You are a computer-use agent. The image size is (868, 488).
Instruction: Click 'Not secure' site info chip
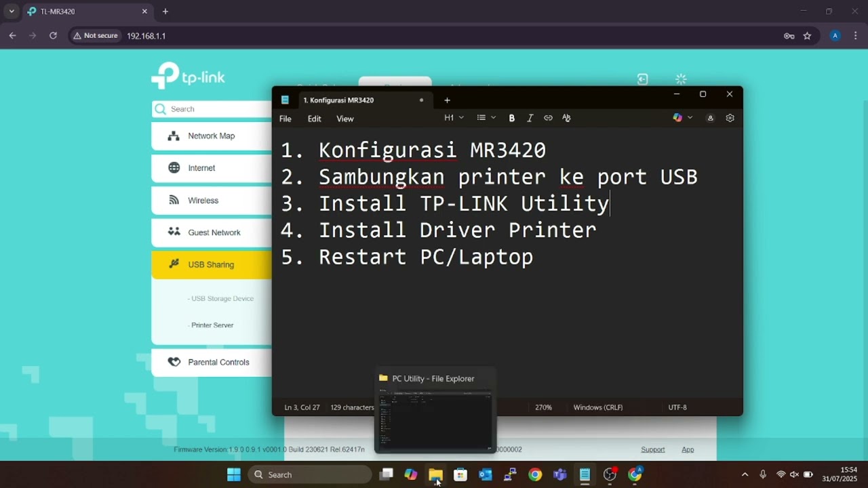96,36
